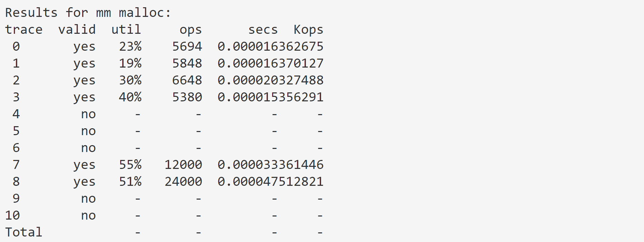This screenshot has width=644, height=242.
Task: Click the 'ops' column header
Action: tap(191, 30)
